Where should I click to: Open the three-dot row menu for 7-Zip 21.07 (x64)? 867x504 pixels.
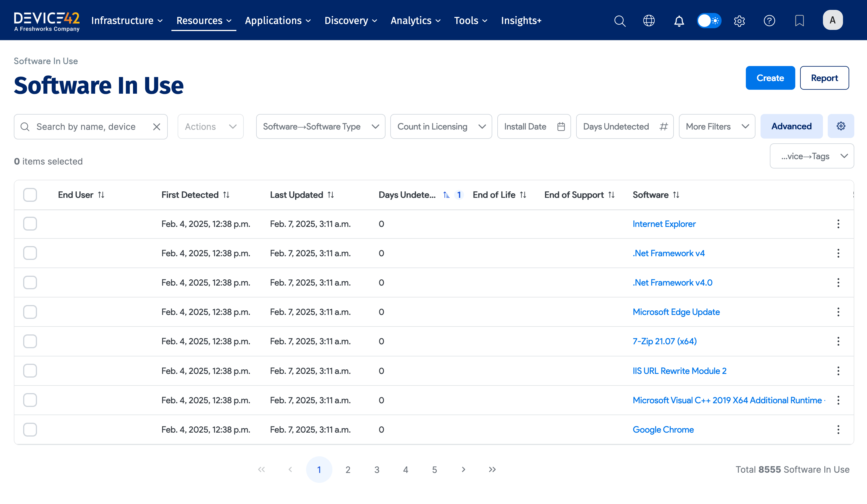[838, 341]
